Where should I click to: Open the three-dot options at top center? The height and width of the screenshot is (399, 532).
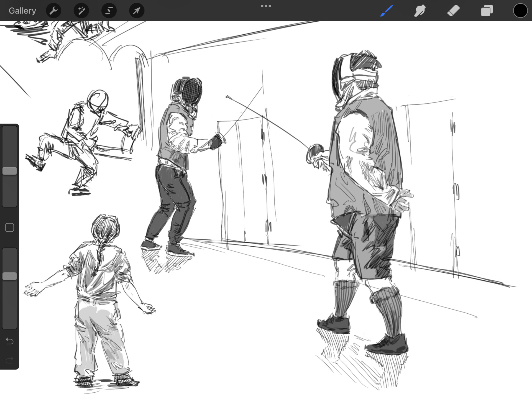pyautogui.click(x=266, y=6)
